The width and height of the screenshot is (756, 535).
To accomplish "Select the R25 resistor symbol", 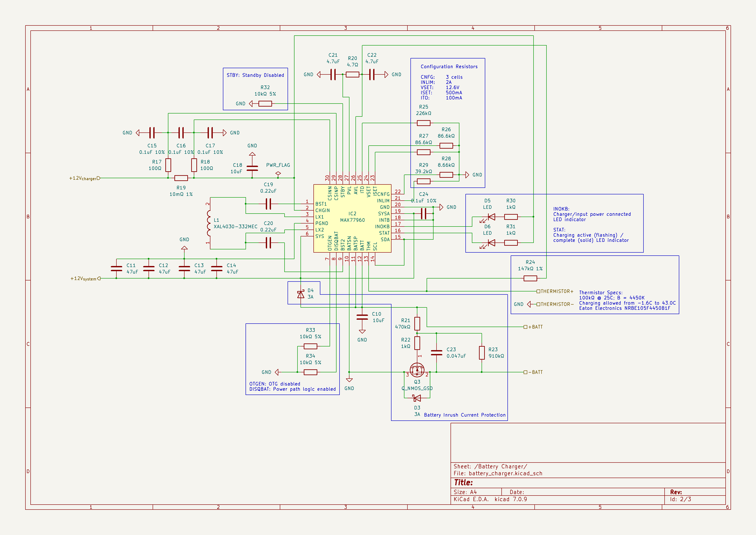I will coord(423,123).
